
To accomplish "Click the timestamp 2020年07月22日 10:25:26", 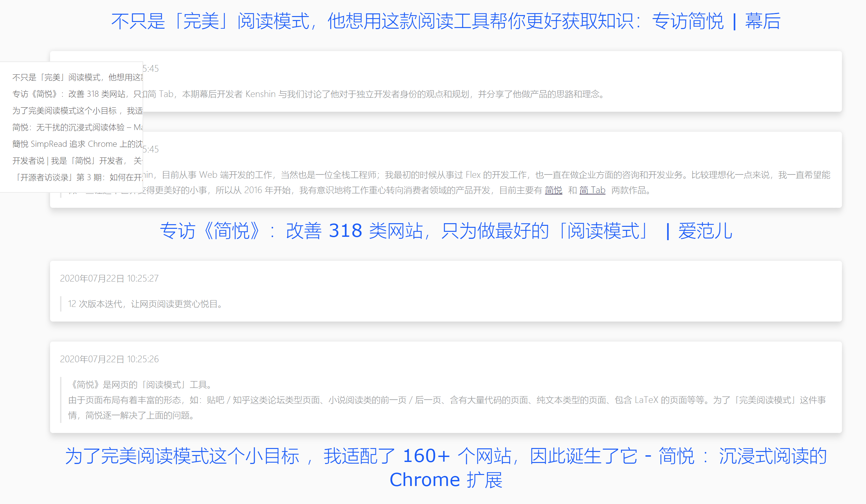I will click(110, 359).
